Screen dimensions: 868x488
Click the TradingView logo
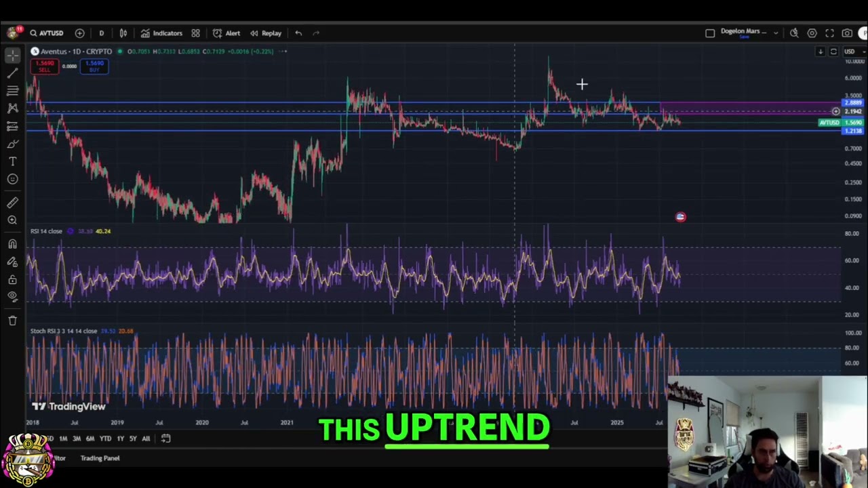tap(68, 407)
